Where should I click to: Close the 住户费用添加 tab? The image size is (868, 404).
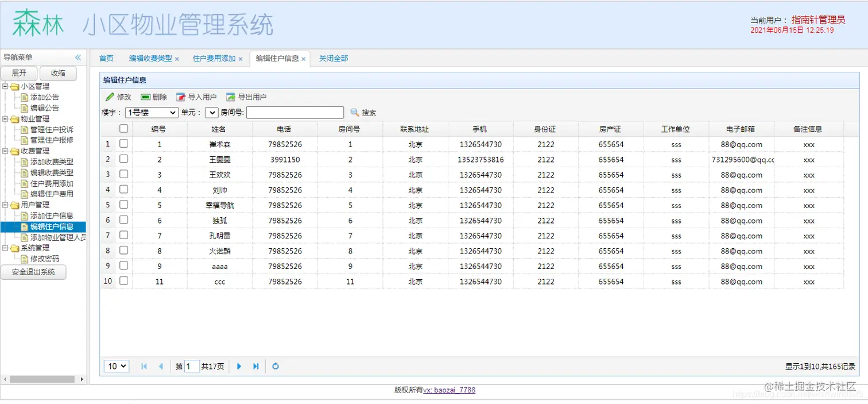click(241, 59)
